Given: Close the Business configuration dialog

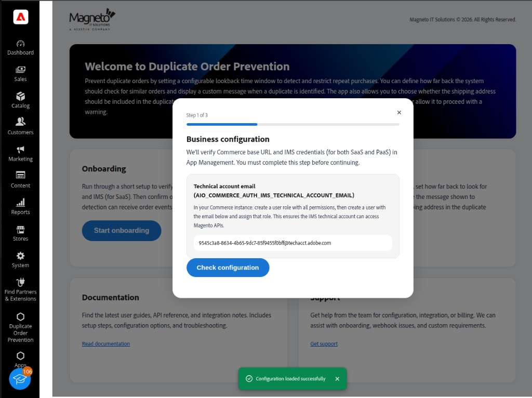Looking at the screenshot, I should tap(399, 112).
